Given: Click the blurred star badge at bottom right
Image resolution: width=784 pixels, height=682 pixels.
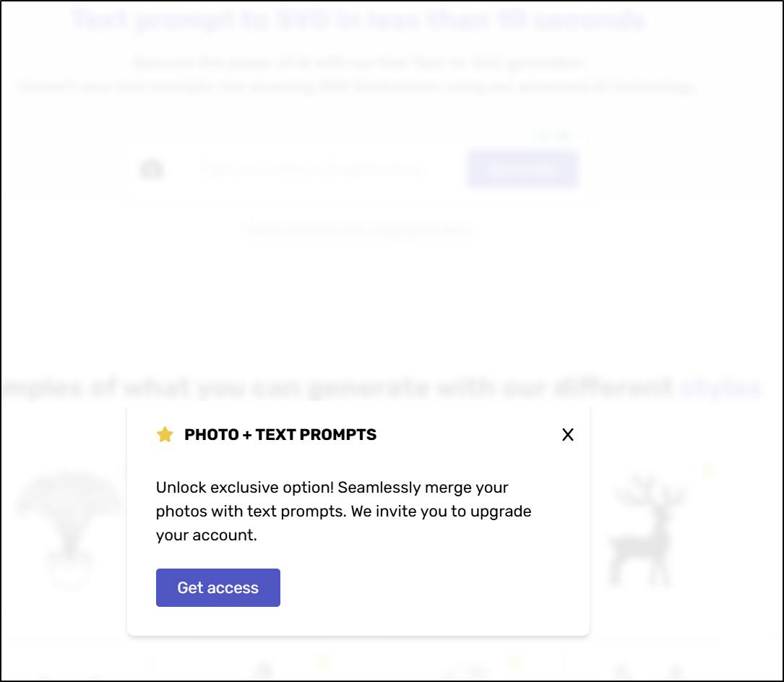Looking at the screenshot, I should (x=515, y=662).
